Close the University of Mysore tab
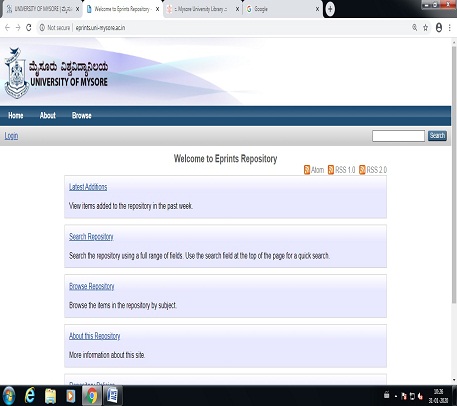The height and width of the screenshot is (406, 457). tap(77, 9)
